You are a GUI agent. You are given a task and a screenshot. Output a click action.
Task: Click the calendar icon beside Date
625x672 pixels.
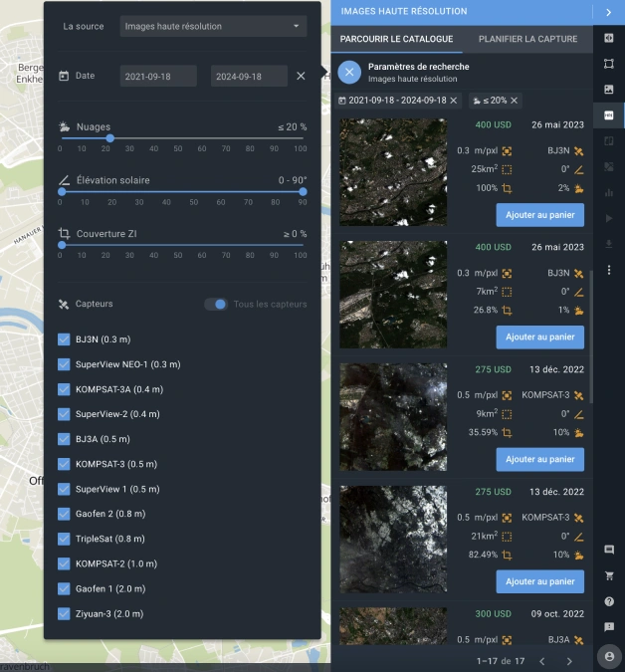(x=64, y=76)
